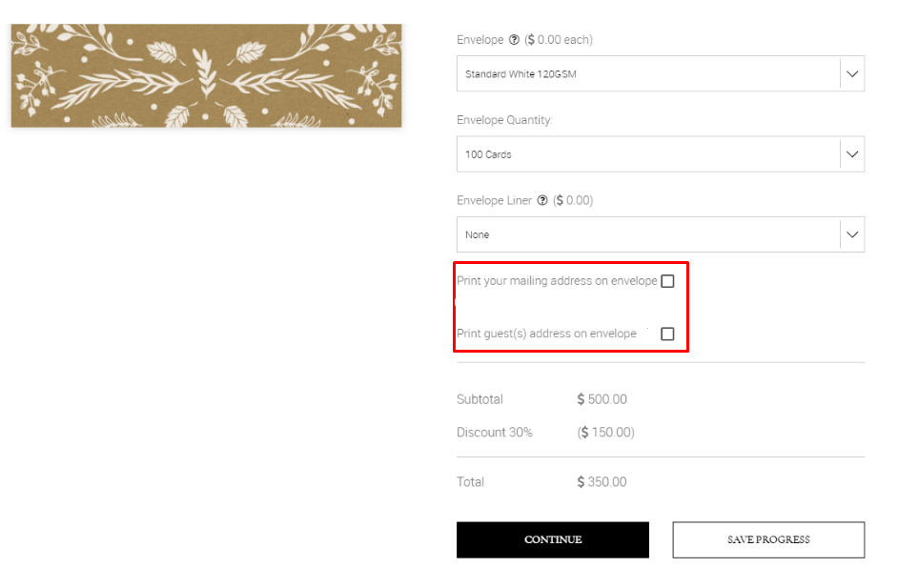The width and height of the screenshot is (898, 588).
Task: Select the Subtotal $500.00 amount
Action: coord(602,399)
